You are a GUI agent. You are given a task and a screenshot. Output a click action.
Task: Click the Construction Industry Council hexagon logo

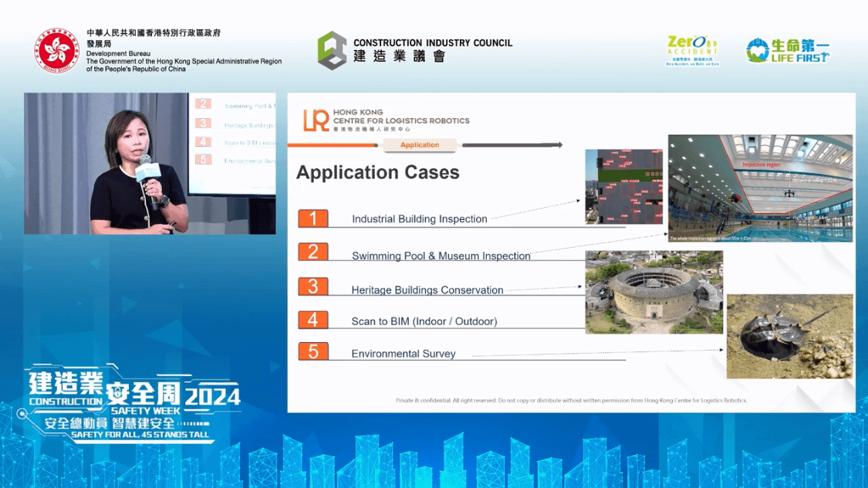coord(332,51)
